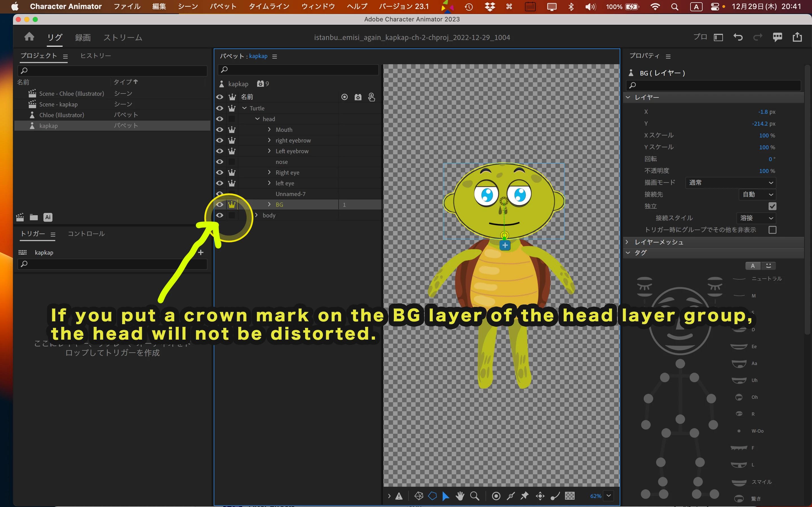Screen dimensions: 812x507
Task: Click the Share export icon
Action: 797,37
